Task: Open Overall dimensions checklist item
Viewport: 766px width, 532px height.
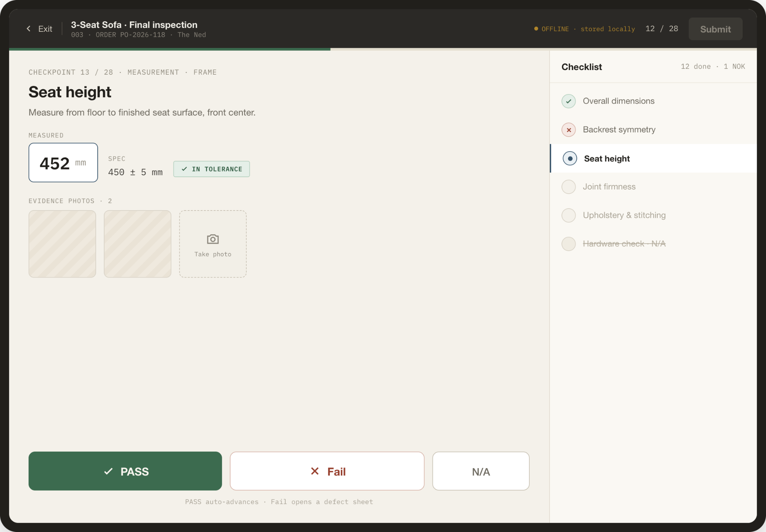Action: point(653,101)
